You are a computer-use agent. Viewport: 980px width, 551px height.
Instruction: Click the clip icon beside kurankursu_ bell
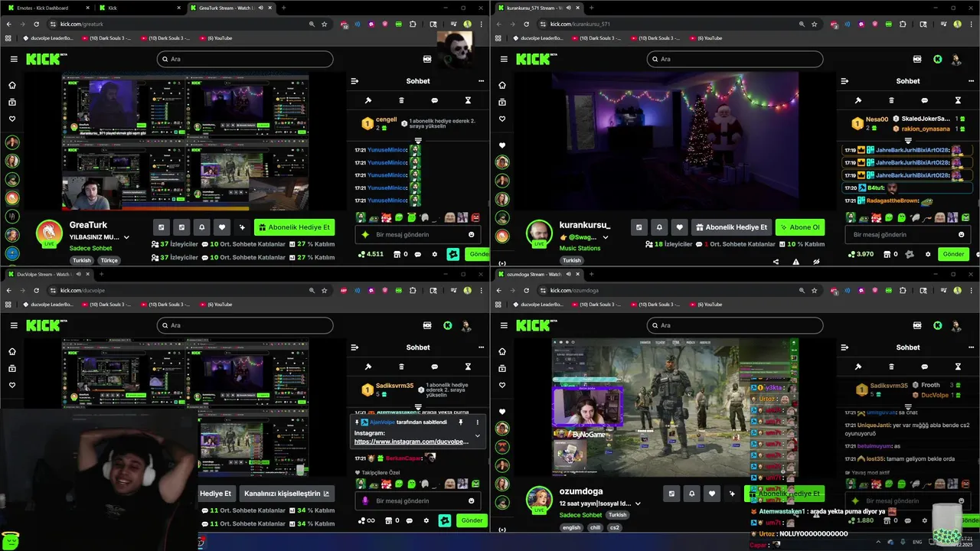(x=639, y=227)
